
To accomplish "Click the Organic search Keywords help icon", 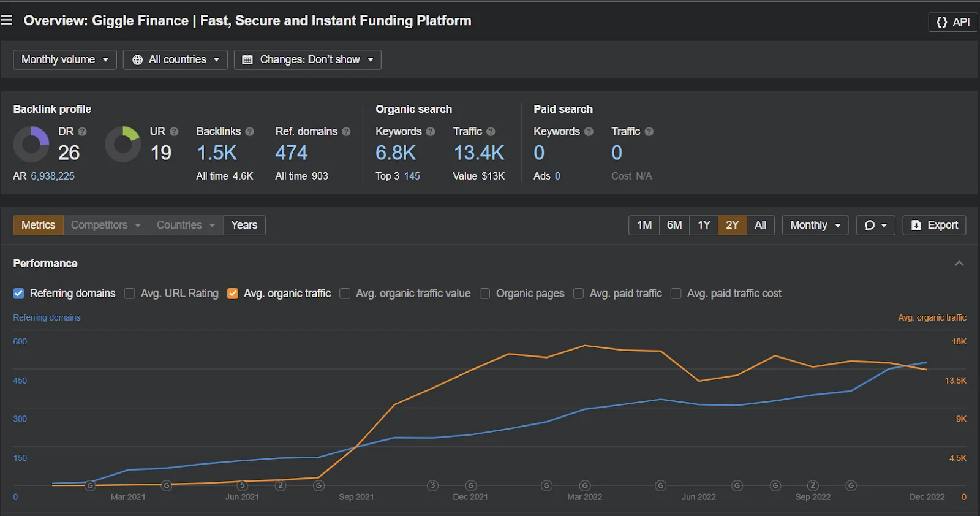I will point(430,132).
